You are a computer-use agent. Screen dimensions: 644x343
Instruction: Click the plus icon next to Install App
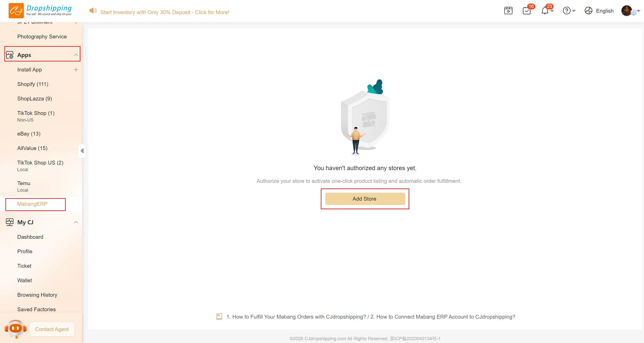(x=76, y=70)
